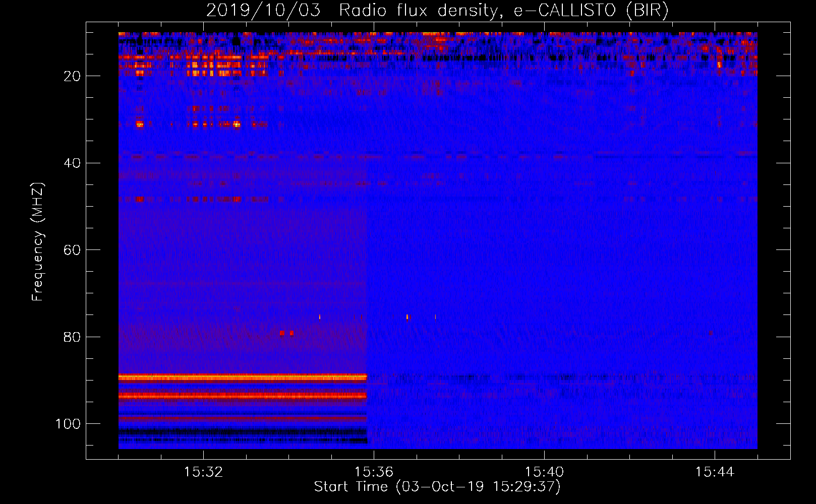Click the '40' frequency tick label
Screen dimensions: 816x504
72,163
